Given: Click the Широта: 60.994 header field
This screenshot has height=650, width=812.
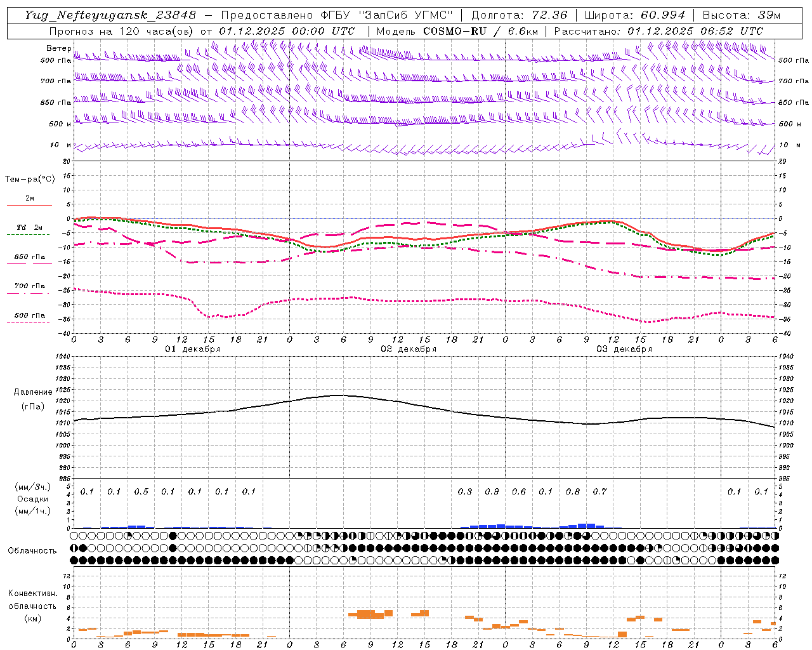Looking at the screenshot, I should point(635,15).
